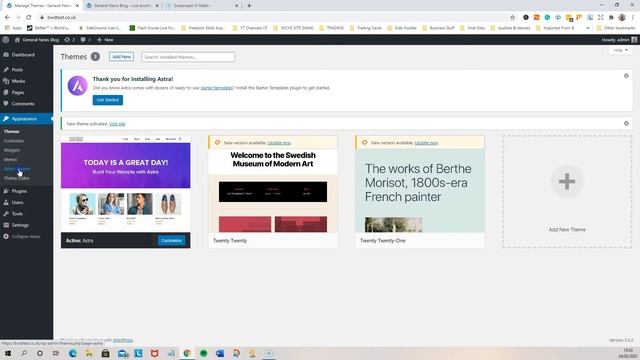
Task: Open the New content menu in admin bar
Action: click(x=105, y=40)
